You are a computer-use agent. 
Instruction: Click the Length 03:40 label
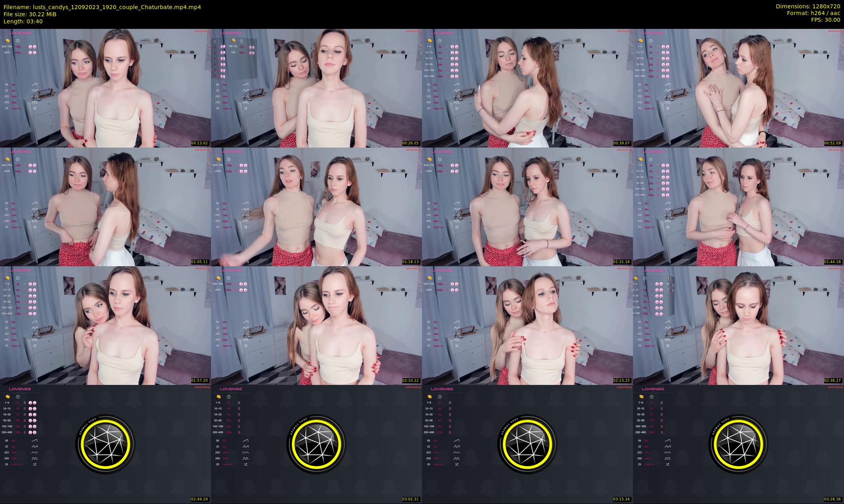pos(23,21)
